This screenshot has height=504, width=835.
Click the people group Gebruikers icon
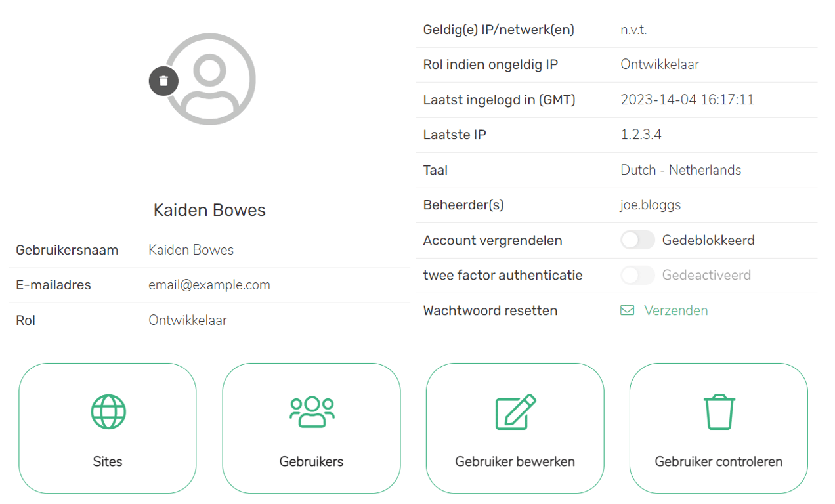pyautogui.click(x=312, y=411)
